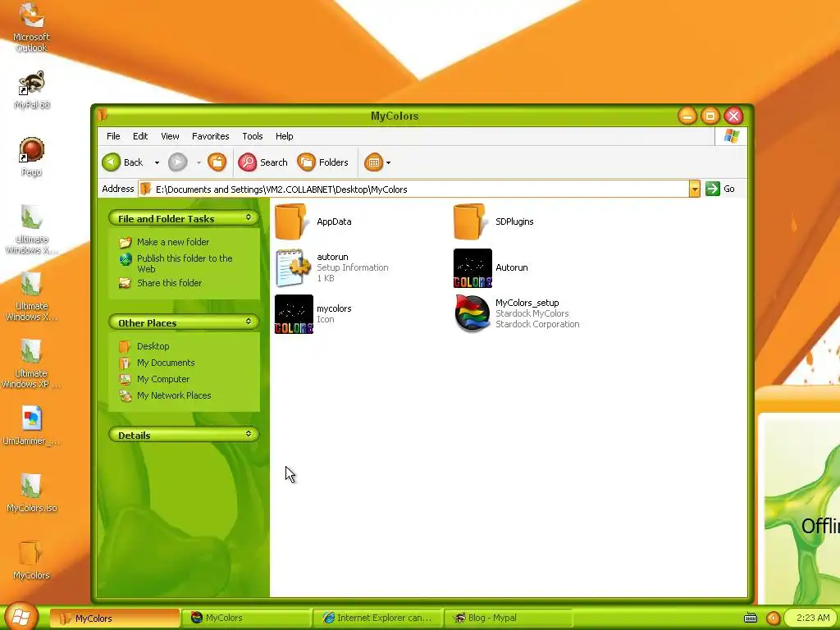Select MyColors folder on desktop
Viewport: 840px width, 630px height.
coord(31,560)
